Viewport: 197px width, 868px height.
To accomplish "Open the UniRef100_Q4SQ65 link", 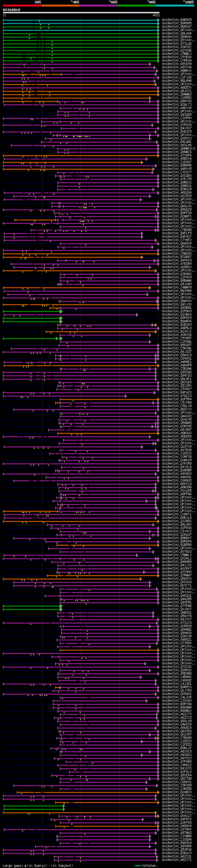I will [x=177, y=115].
